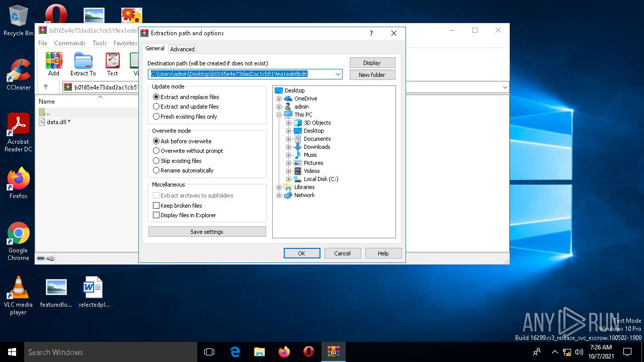Expand the admin tree node

(x=279, y=107)
